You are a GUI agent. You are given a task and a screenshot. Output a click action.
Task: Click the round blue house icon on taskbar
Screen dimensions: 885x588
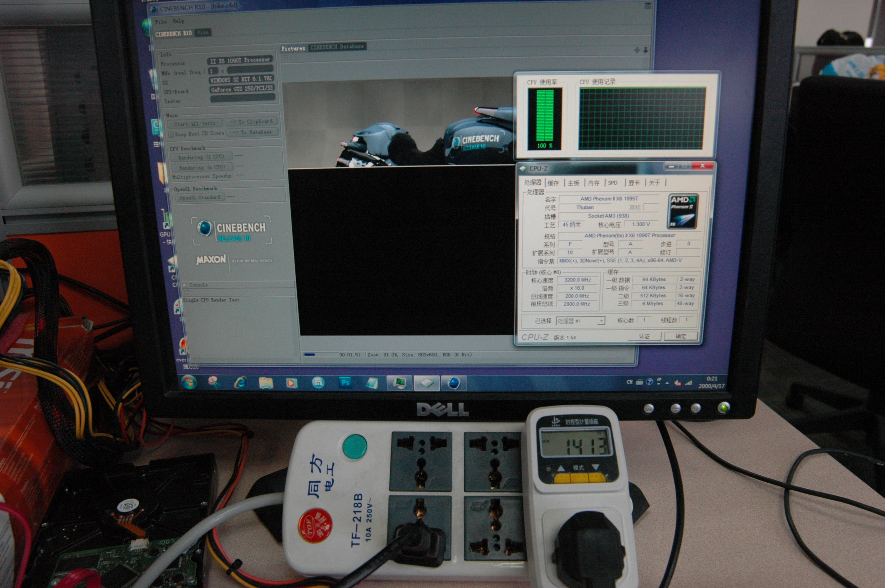[x=318, y=383]
